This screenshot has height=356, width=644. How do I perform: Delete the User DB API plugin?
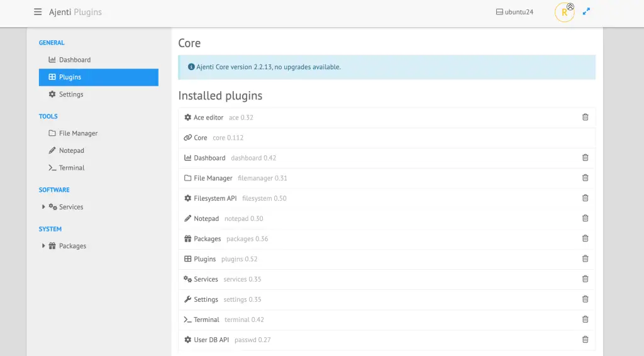586,340
